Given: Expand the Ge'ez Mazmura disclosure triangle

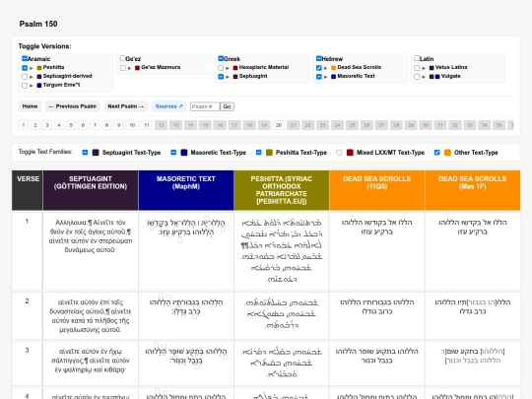Looking at the screenshot, I should click(130, 68).
